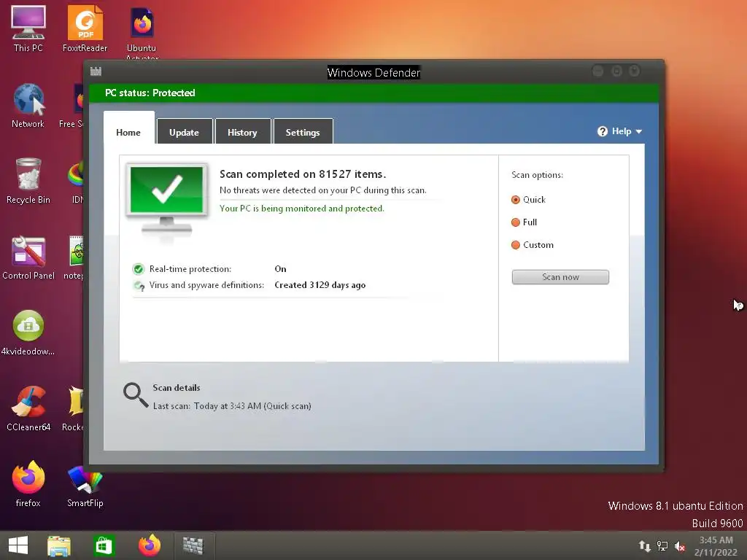Click Windows Defender title bar wall icon
The image size is (747, 560).
coord(96,71)
